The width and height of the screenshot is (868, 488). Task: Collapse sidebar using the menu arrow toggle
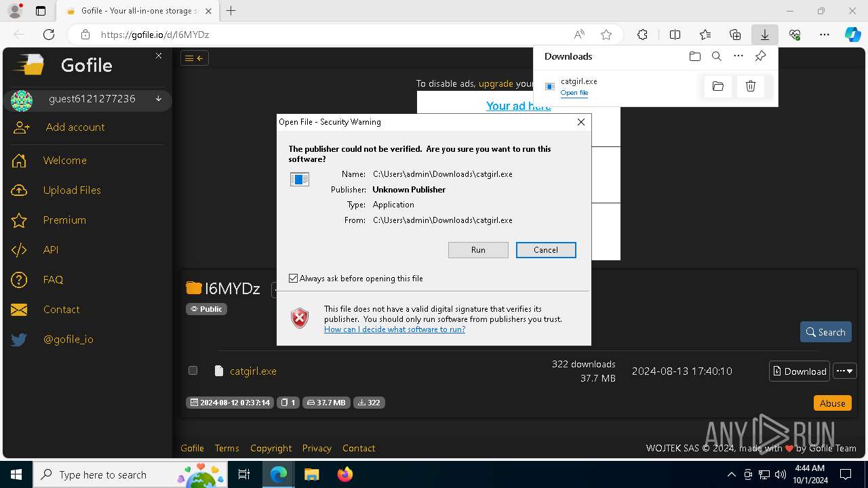click(x=195, y=58)
